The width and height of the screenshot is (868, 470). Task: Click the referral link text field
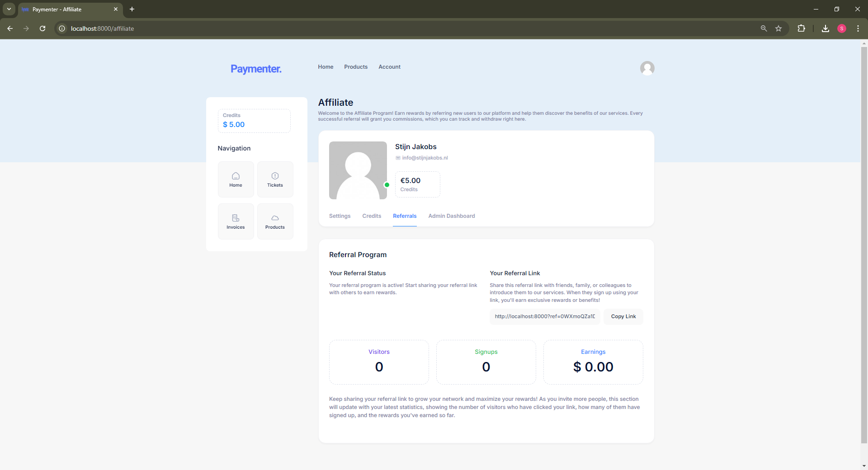(545, 316)
